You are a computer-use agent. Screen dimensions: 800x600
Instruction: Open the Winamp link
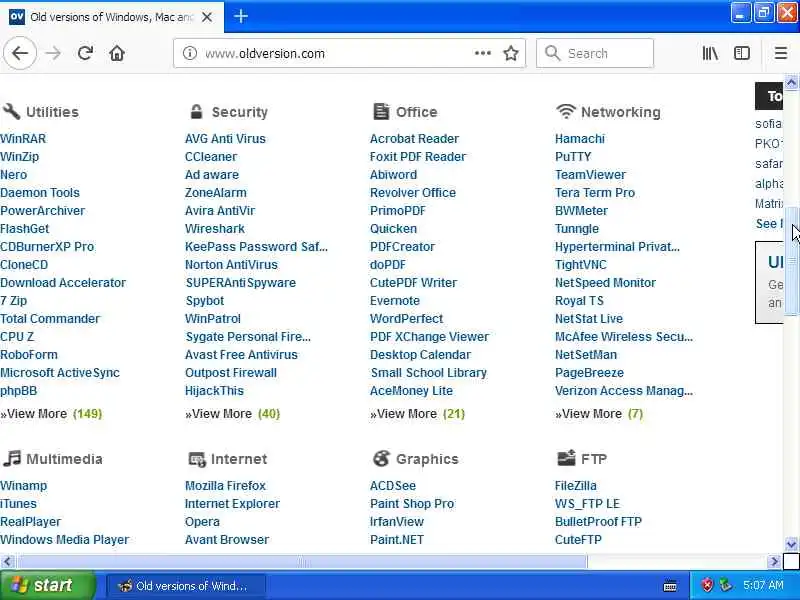[23, 485]
